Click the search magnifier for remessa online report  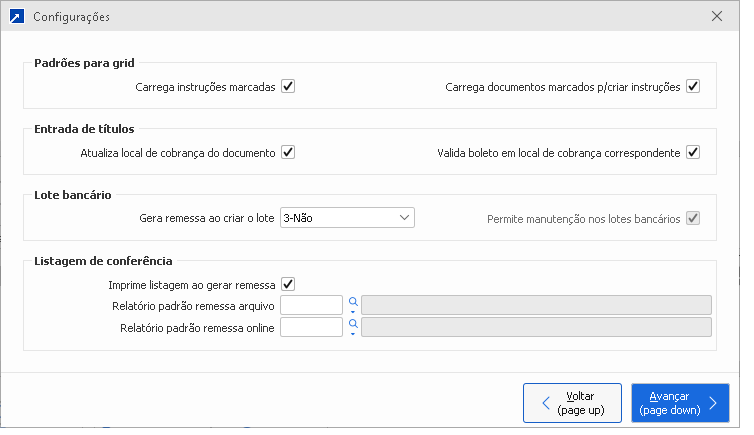coord(352,324)
